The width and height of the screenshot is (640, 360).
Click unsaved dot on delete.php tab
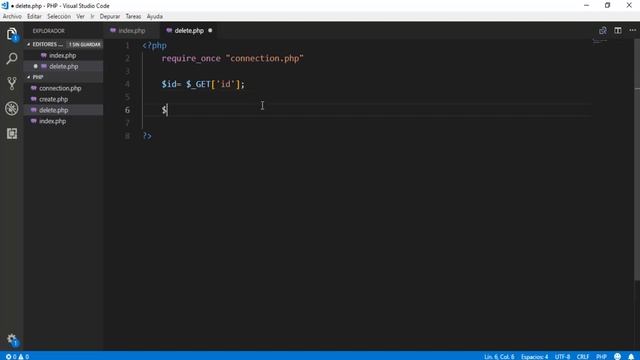coord(210,31)
